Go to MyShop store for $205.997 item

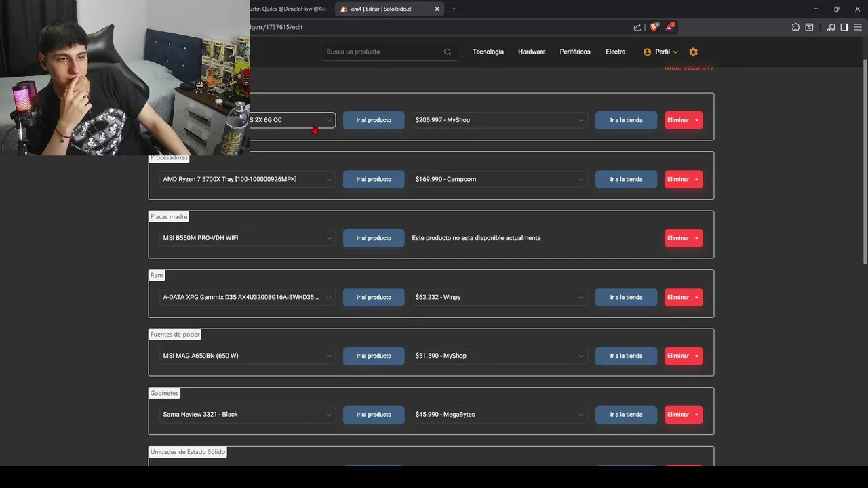pos(626,120)
